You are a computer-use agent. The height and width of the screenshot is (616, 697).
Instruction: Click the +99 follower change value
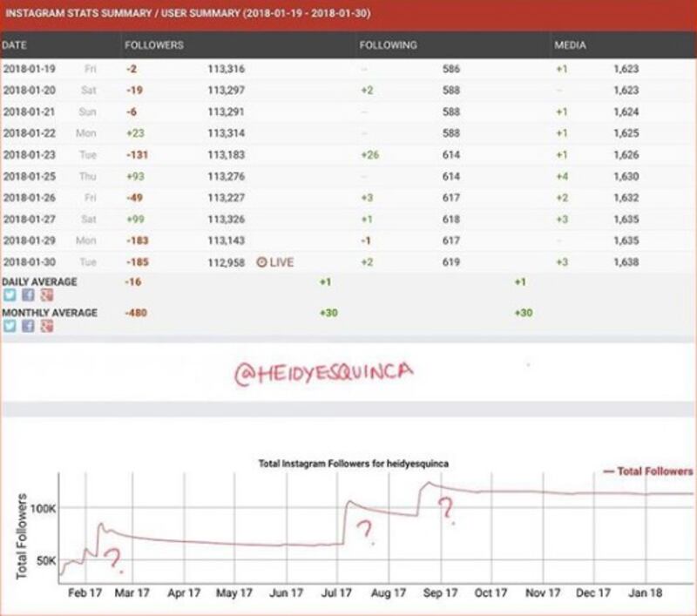click(135, 219)
